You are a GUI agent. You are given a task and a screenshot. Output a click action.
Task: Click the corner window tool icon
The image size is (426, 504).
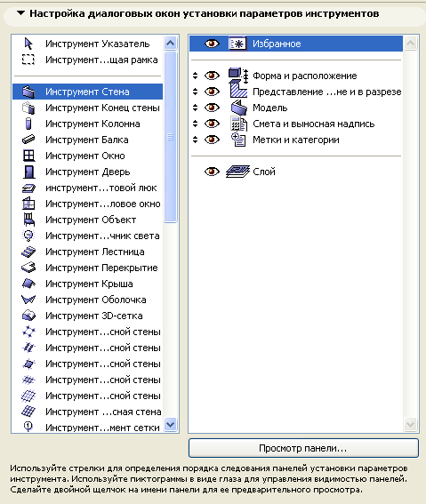point(28,204)
